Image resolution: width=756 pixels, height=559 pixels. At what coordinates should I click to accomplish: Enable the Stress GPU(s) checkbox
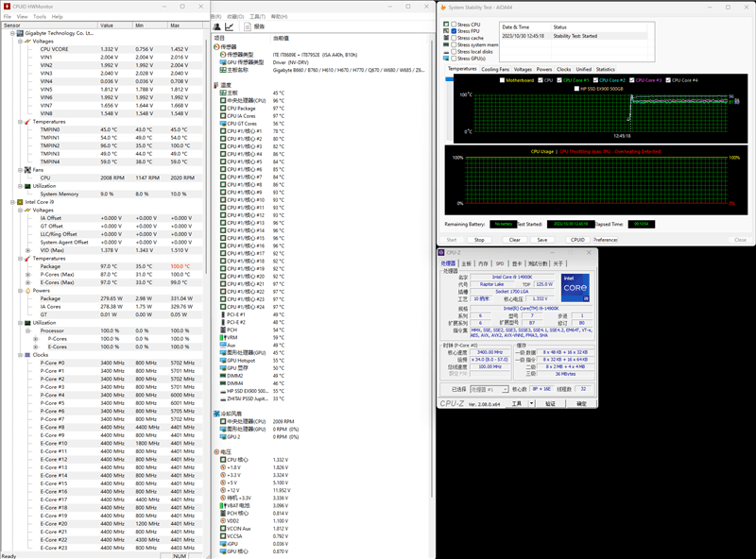click(454, 59)
